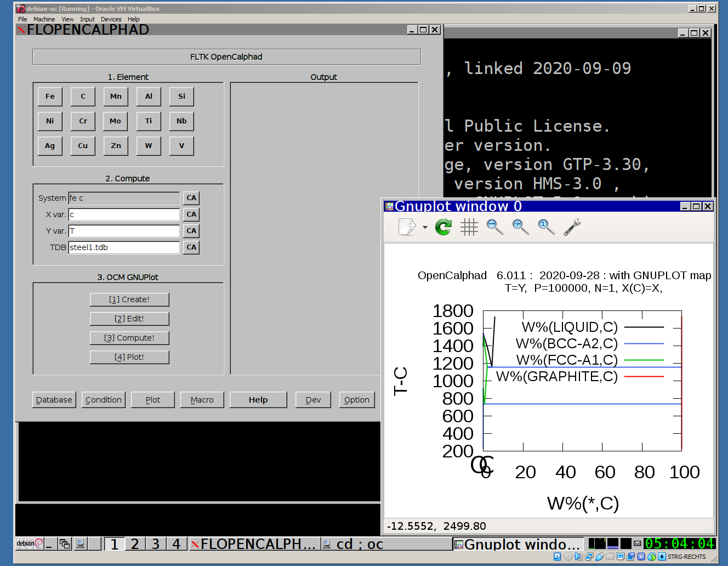Open the Option menu button
Screen dimensions: 728x566
point(357,400)
